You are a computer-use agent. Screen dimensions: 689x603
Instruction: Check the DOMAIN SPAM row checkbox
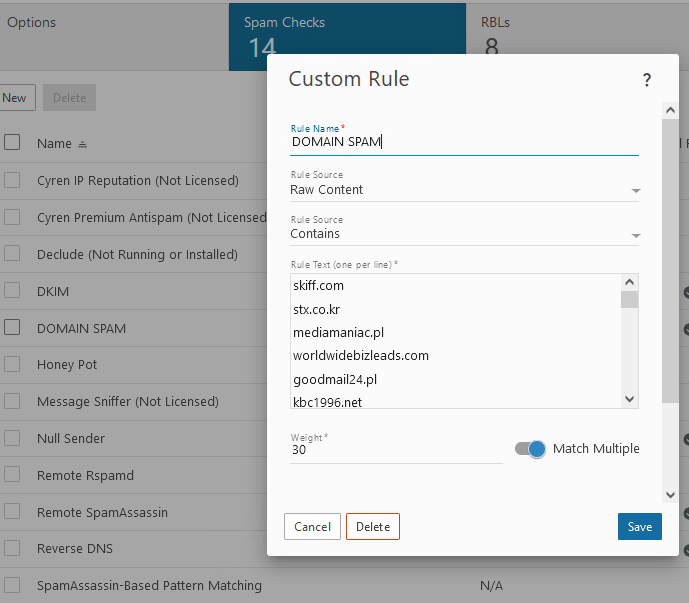(x=12, y=327)
